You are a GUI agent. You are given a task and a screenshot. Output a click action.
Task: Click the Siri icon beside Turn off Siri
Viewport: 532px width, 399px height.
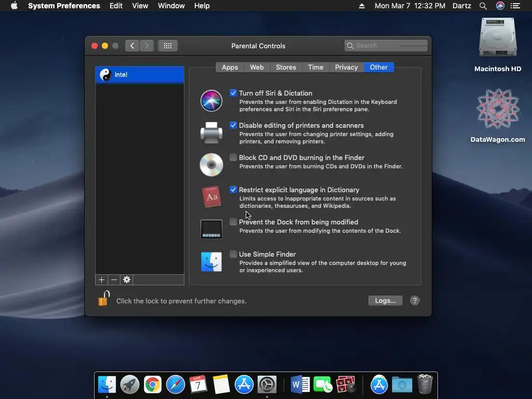tap(211, 101)
